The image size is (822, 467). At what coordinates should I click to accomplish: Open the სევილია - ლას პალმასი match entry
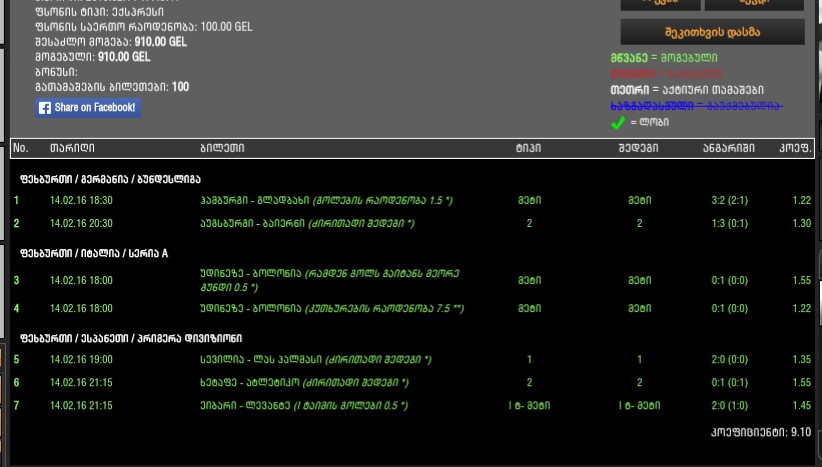316,360
